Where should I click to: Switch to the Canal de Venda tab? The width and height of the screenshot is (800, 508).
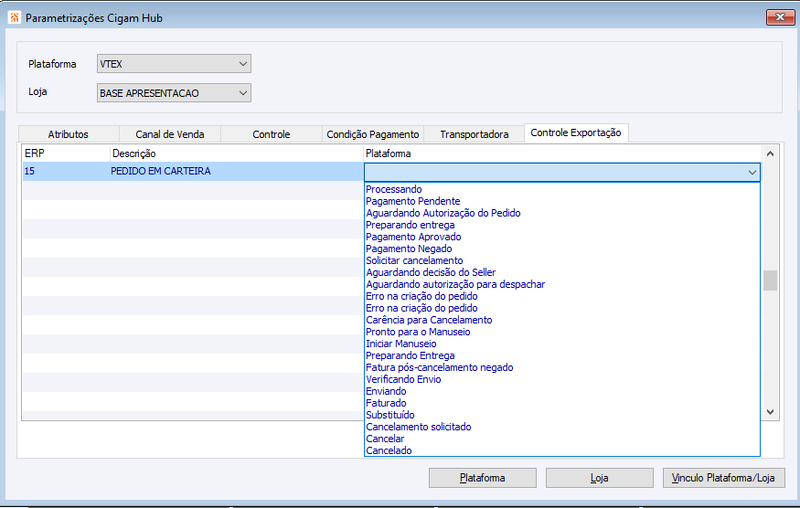pos(170,134)
